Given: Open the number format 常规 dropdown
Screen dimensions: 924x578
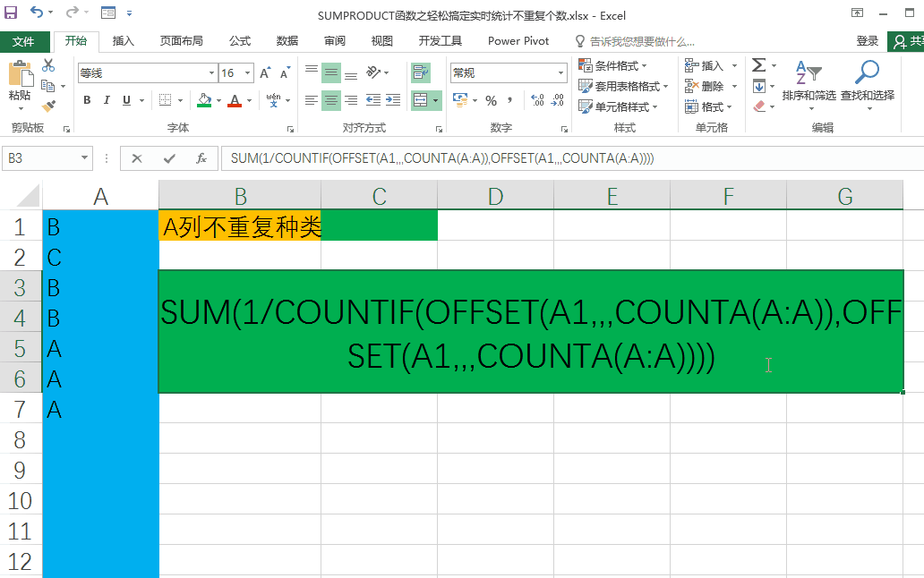Looking at the screenshot, I should (x=560, y=73).
